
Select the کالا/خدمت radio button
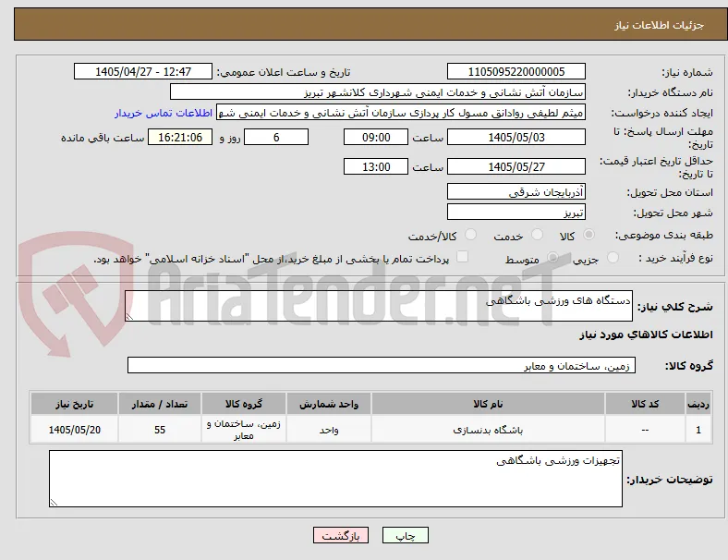pyautogui.click(x=471, y=235)
